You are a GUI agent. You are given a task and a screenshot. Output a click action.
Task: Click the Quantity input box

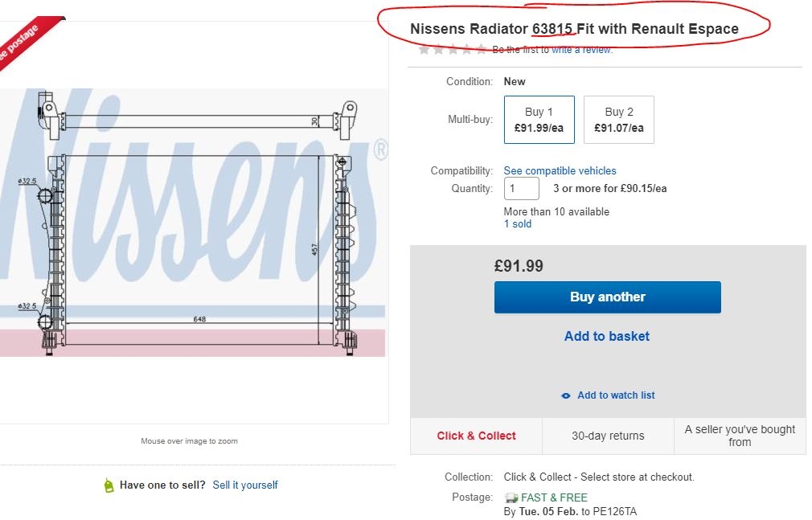[x=521, y=189]
